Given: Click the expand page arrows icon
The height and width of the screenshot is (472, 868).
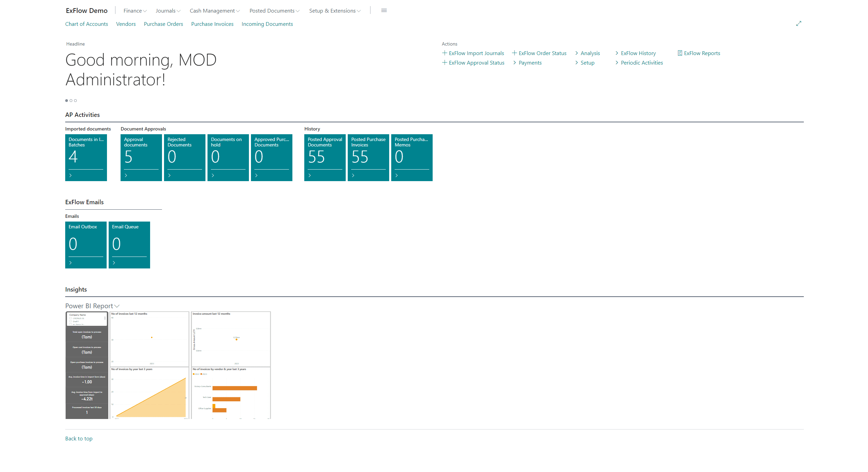Looking at the screenshot, I should 798,23.
